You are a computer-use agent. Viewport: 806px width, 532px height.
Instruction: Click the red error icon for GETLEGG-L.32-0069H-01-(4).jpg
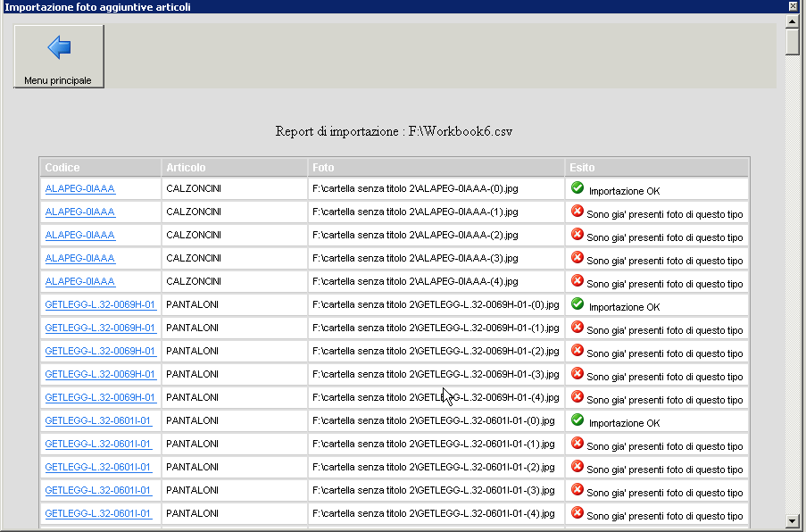click(577, 396)
